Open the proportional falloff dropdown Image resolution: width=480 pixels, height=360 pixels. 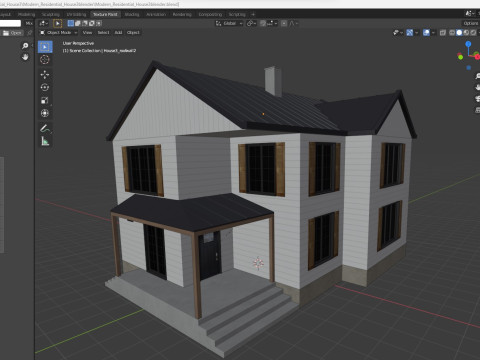pos(294,23)
